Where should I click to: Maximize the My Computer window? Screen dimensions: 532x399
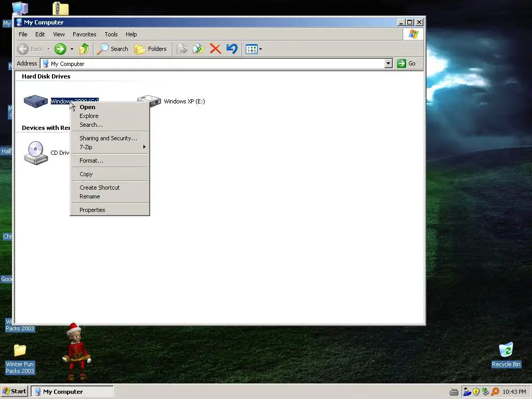pos(410,22)
